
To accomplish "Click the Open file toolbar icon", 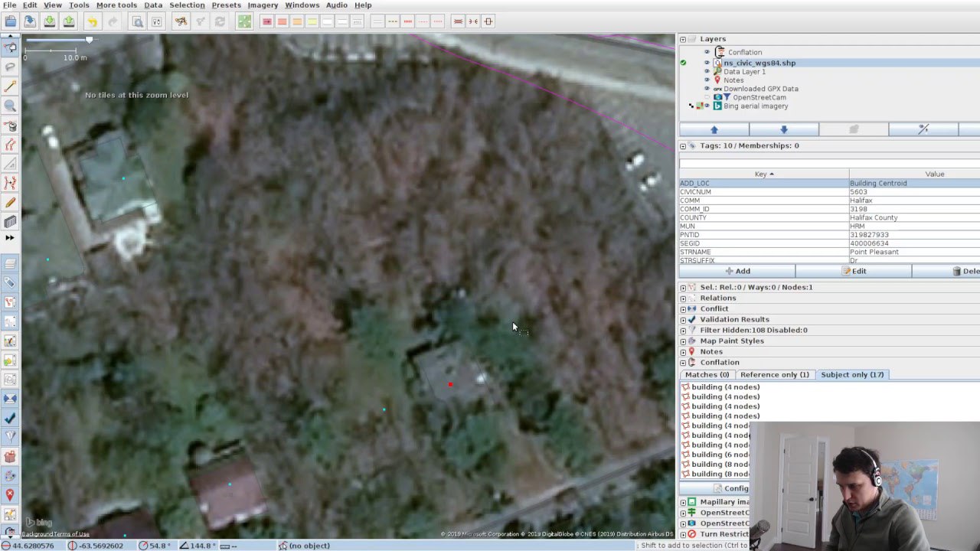I will 11,21.
